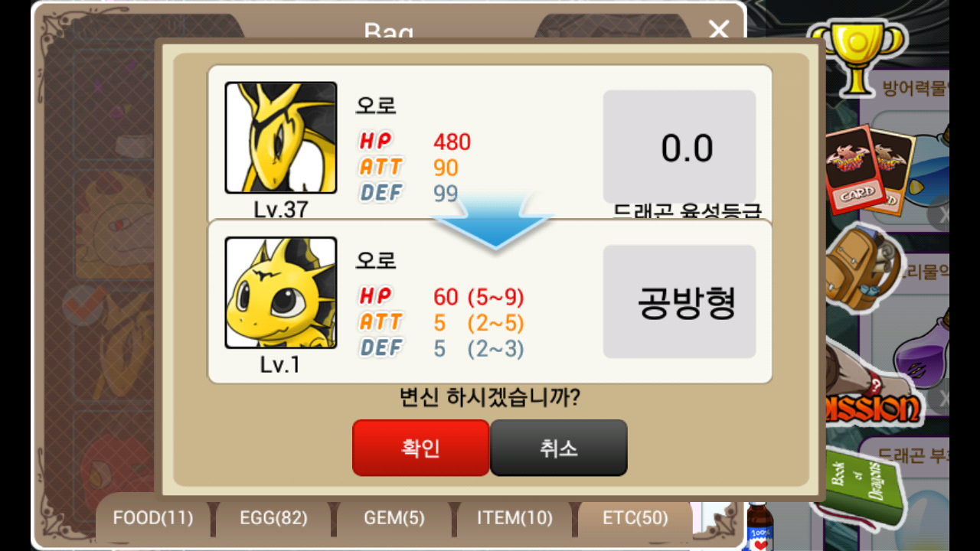Tap the gold trophy icon
This screenshot has height=551, width=980.
point(857,57)
